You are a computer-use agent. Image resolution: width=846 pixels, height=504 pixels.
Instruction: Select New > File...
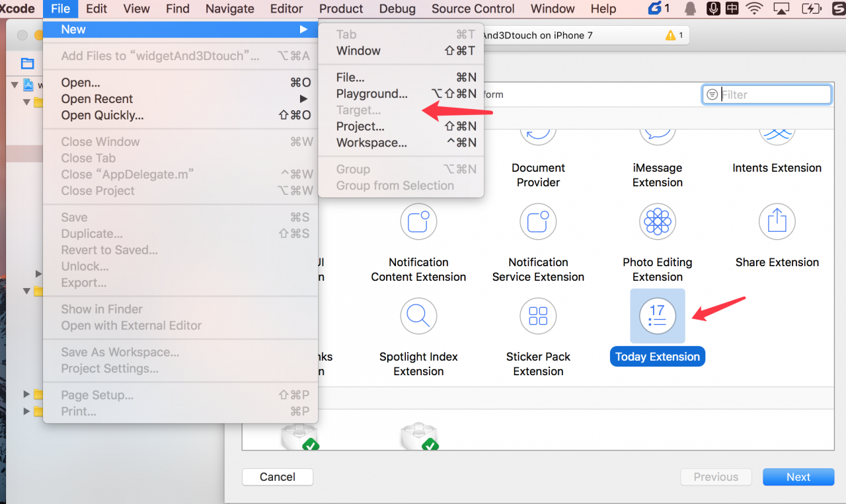[401, 77]
